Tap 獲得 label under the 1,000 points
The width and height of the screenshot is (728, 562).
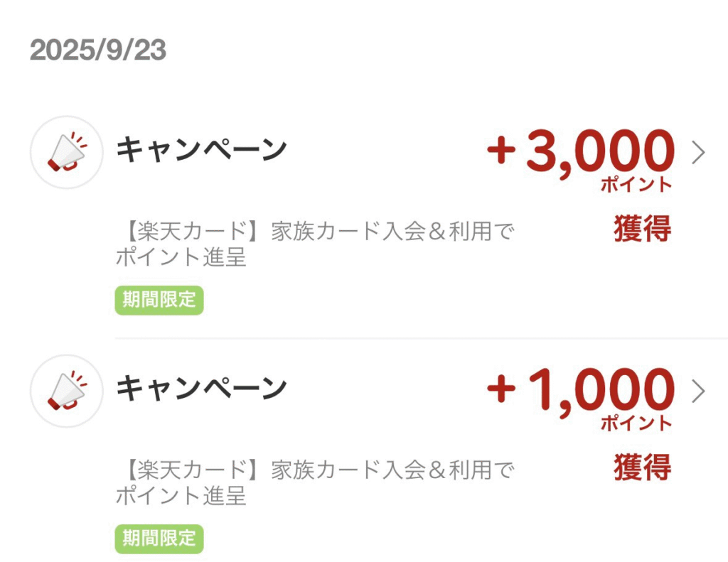(643, 468)
